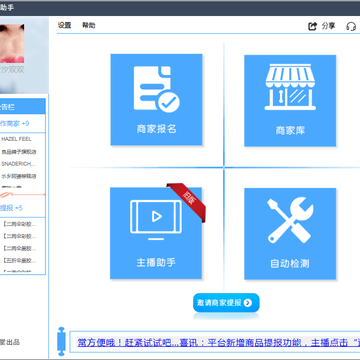Open the 商家报名 merchant registration tile
Screen dimensions: 360x360
tap(156, 100)
